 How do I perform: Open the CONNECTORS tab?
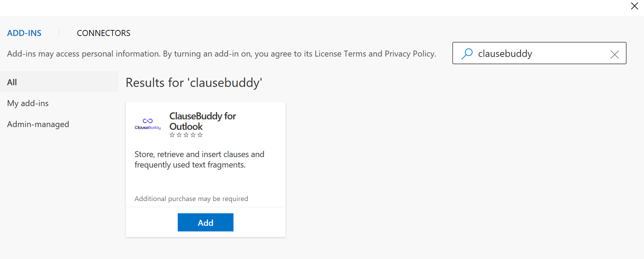coord(103,33)
